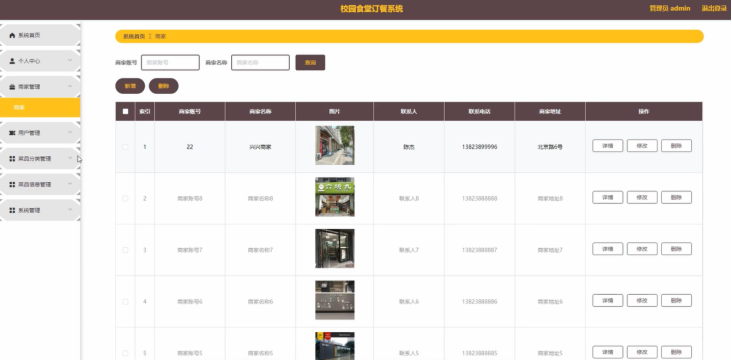Check the row 4 checkbox for 商家名称6
The width and height of the screenshot is (732, 360).
click(125, 302)
